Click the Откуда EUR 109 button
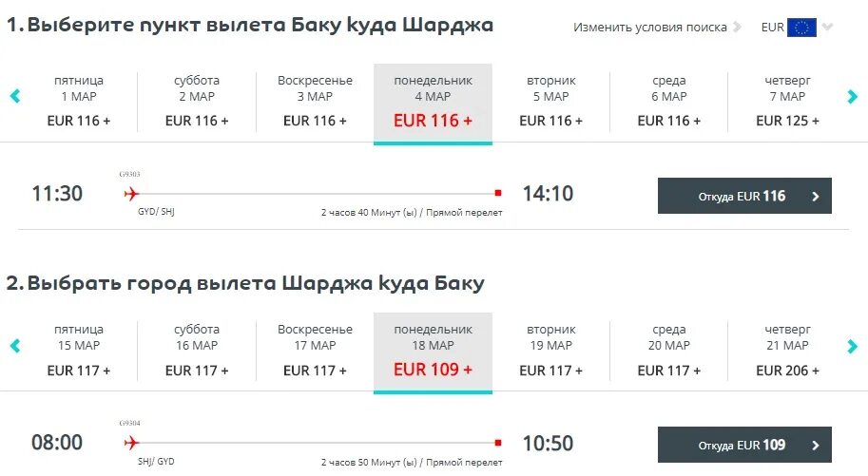Viewport: 868px width, 476px height. (x=744, y=445)
